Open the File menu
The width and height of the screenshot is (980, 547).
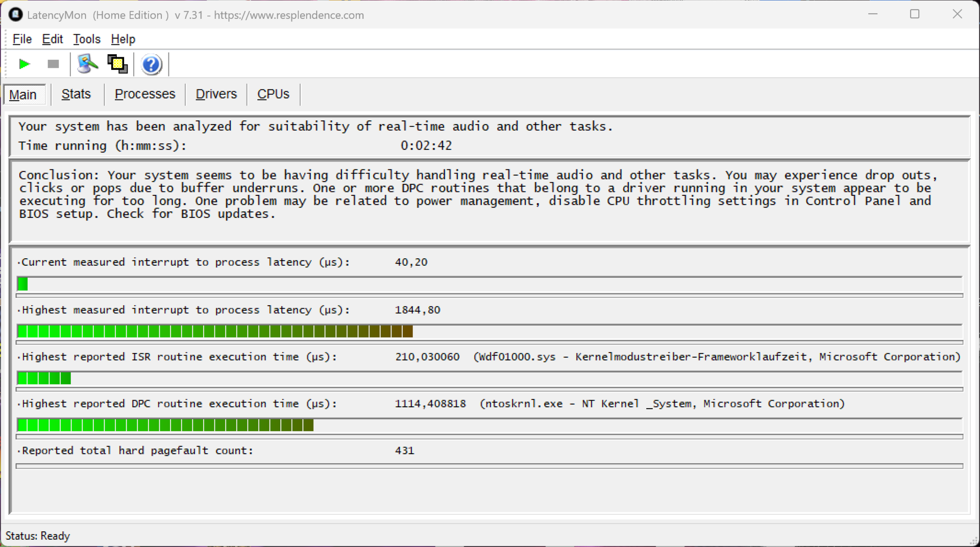point(22,39)
